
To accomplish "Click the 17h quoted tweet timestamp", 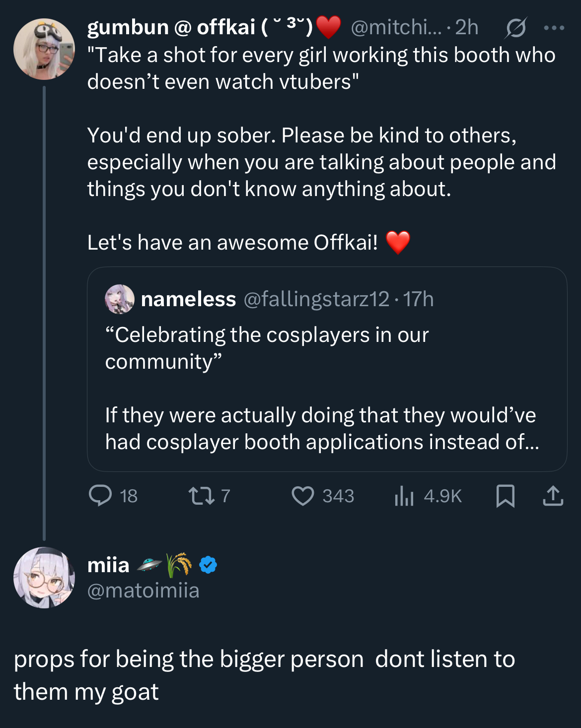I will (x=418, y=299).
